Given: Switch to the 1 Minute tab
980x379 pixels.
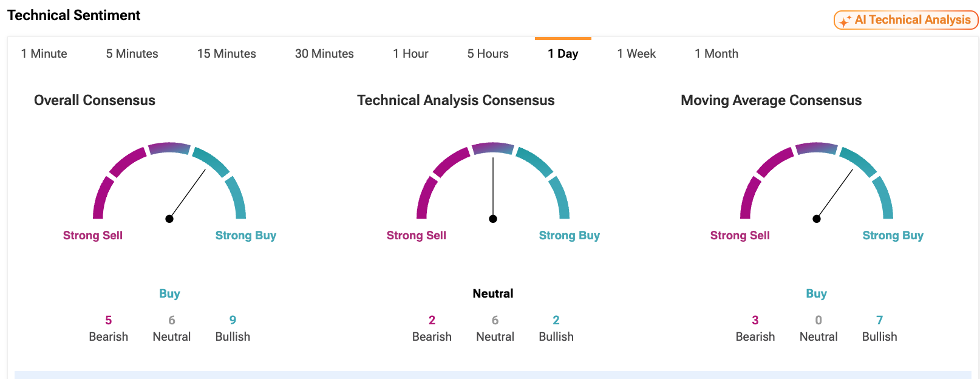Looking at the screenshot, I should (44, 53).
